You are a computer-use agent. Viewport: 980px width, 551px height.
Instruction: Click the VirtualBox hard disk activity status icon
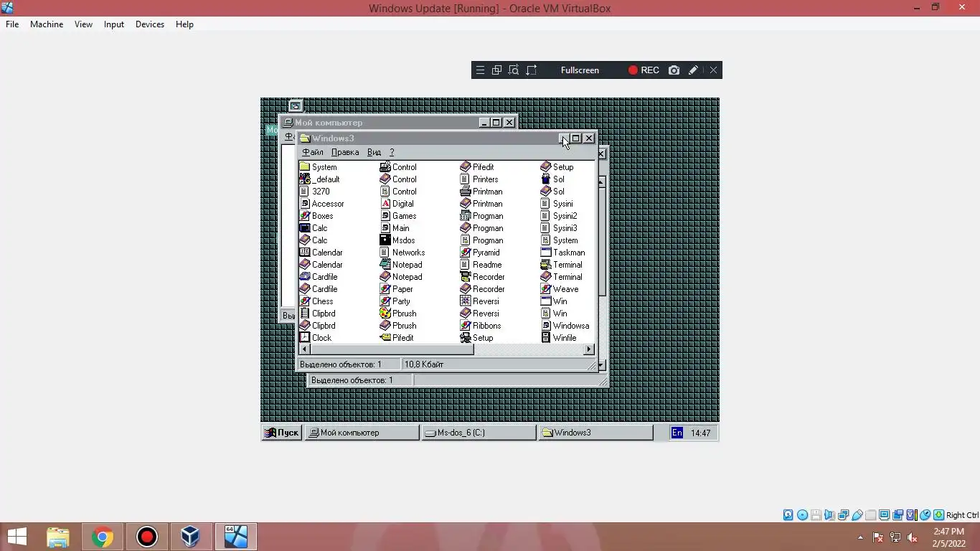click(788, 515)
